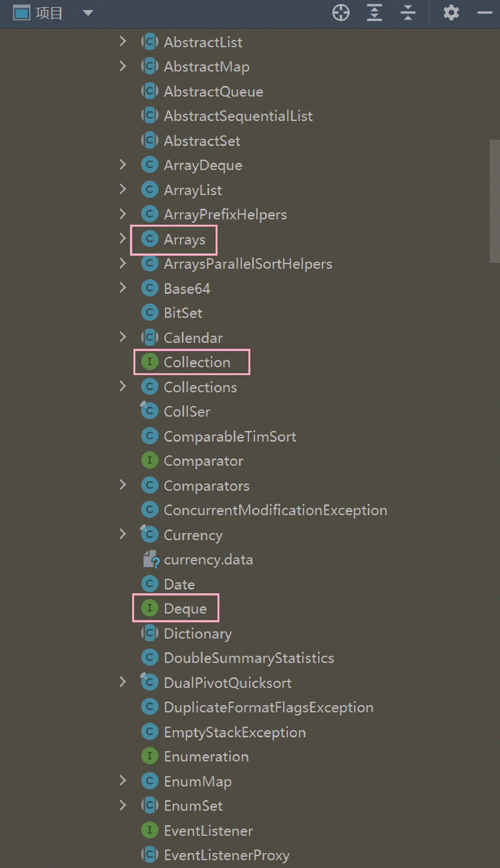
Task: Select the Deque interface entry
Action: (185, 608)
